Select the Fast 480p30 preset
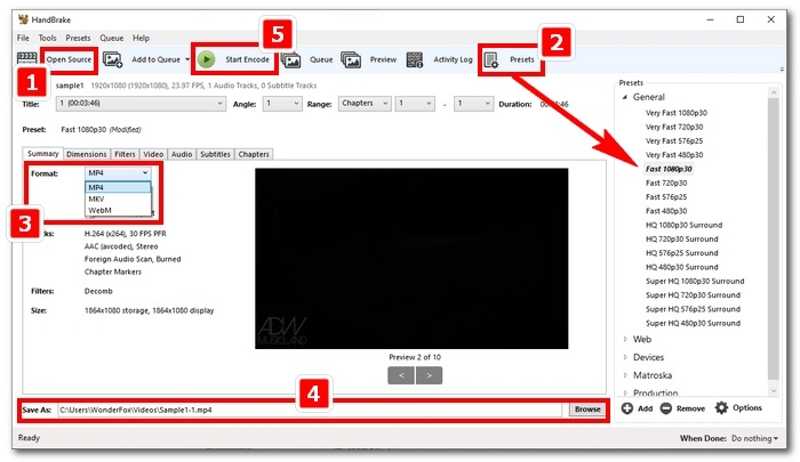Screen dimensions: 800x462 (x=666, y=211)
